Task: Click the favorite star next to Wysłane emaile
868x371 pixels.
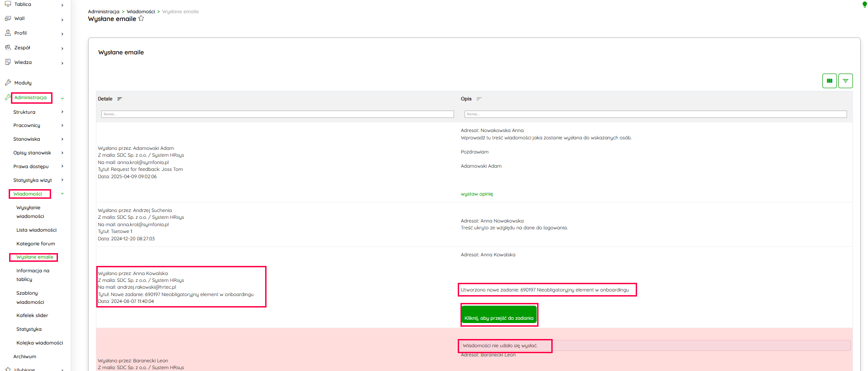Action: 141,19
